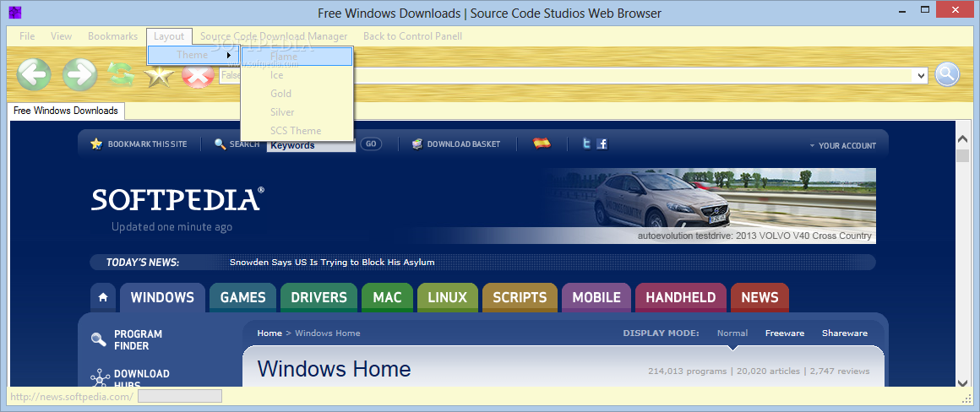
Task: Choose the Gold theme
Action: tap(297, 94)
